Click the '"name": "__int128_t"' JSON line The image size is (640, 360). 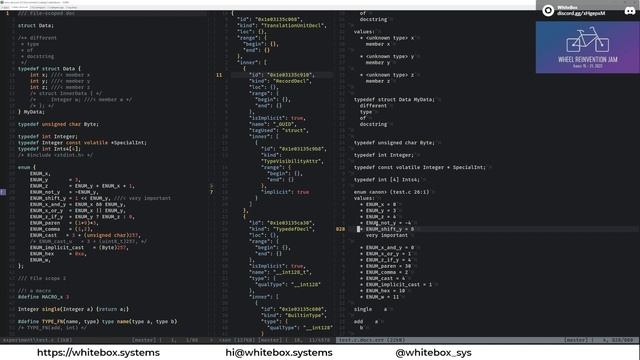280,272
